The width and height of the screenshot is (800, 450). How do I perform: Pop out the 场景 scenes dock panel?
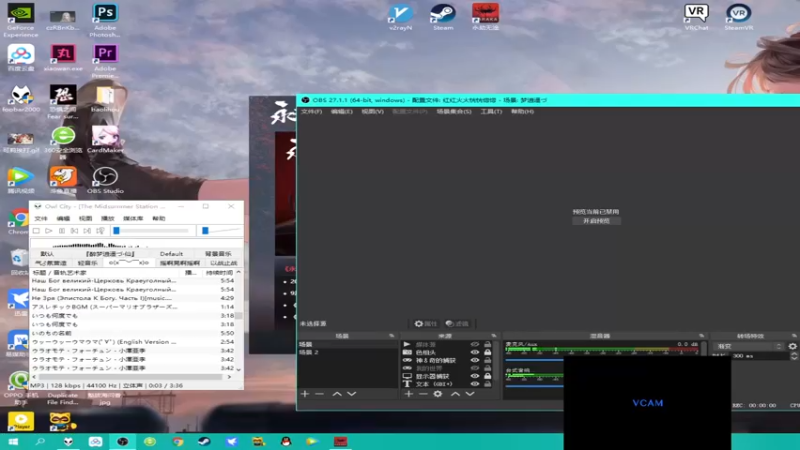pyautogui.click(x=392, y=336)
